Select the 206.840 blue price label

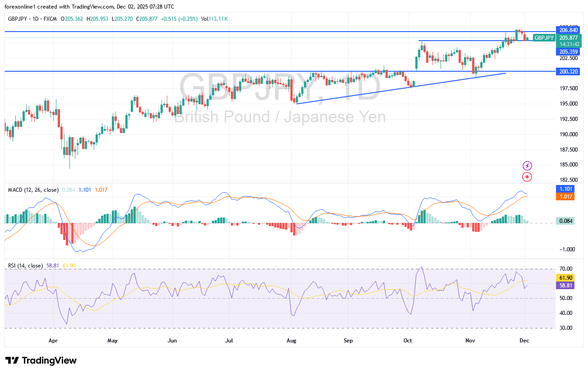568,30
